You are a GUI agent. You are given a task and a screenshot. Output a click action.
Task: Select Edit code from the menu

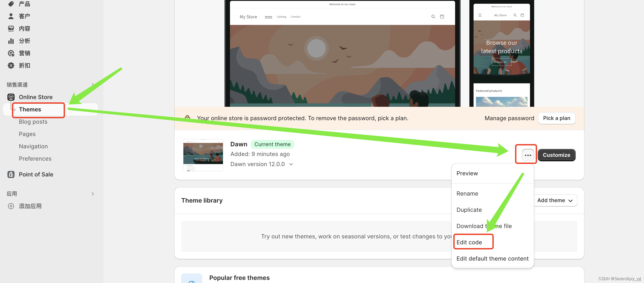point(469,242)
